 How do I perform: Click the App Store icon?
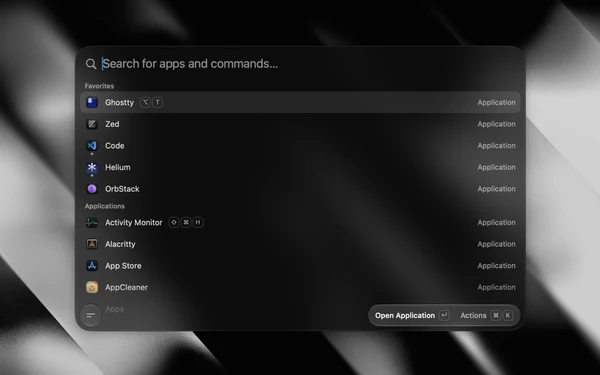click(x=92, y=266)
